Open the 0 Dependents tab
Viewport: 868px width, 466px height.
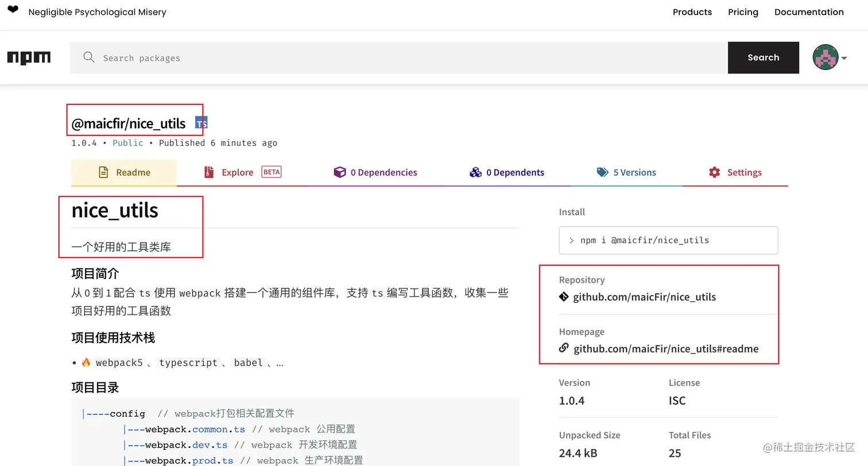pos(506,173)
